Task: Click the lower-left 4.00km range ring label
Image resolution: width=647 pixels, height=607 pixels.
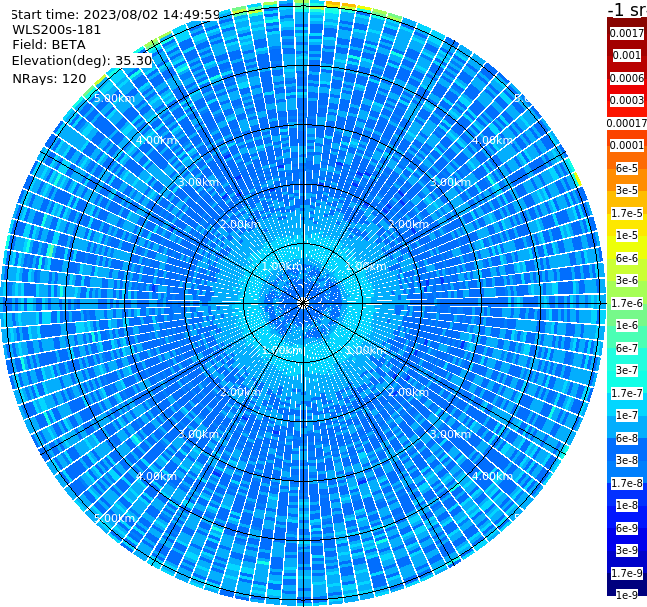Action: [x=156, y=476]
